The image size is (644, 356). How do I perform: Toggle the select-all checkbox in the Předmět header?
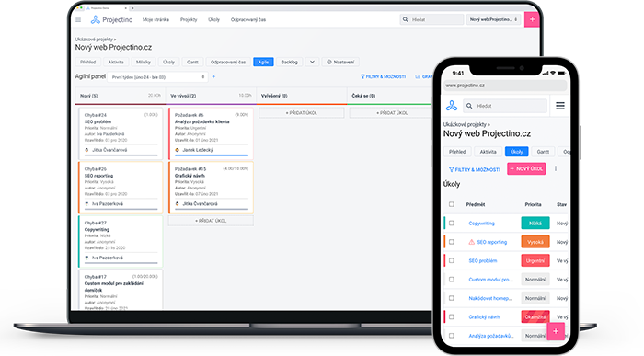point(452,204)
